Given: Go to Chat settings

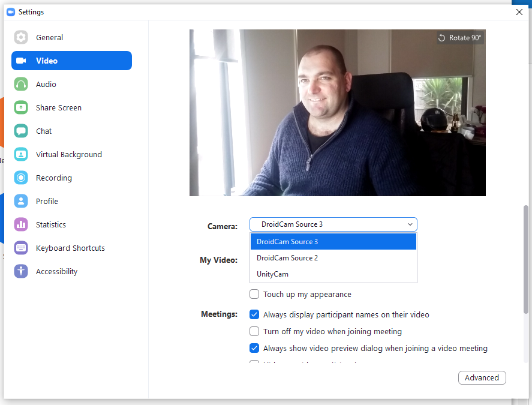Looking at the screenshot, I should (71, 131).
